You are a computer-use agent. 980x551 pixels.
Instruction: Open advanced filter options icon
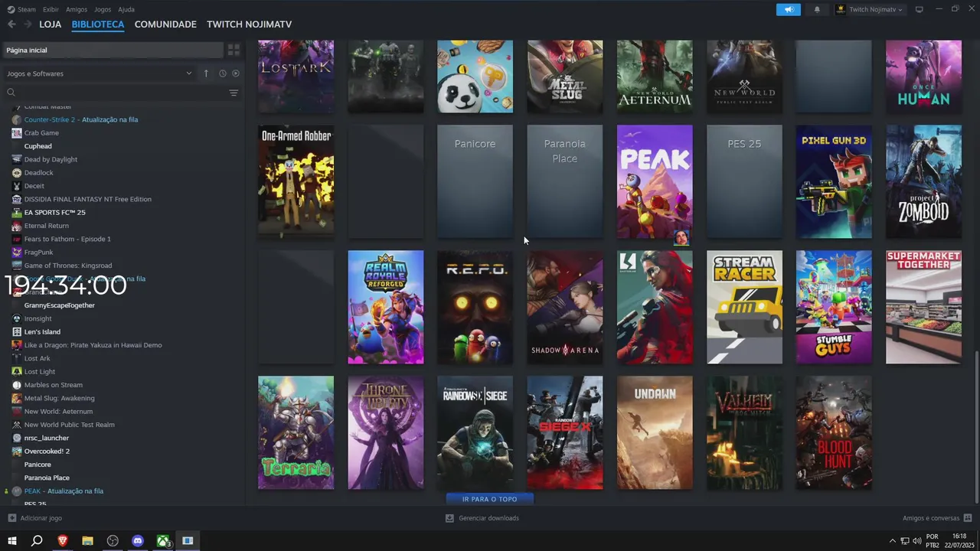234,93
